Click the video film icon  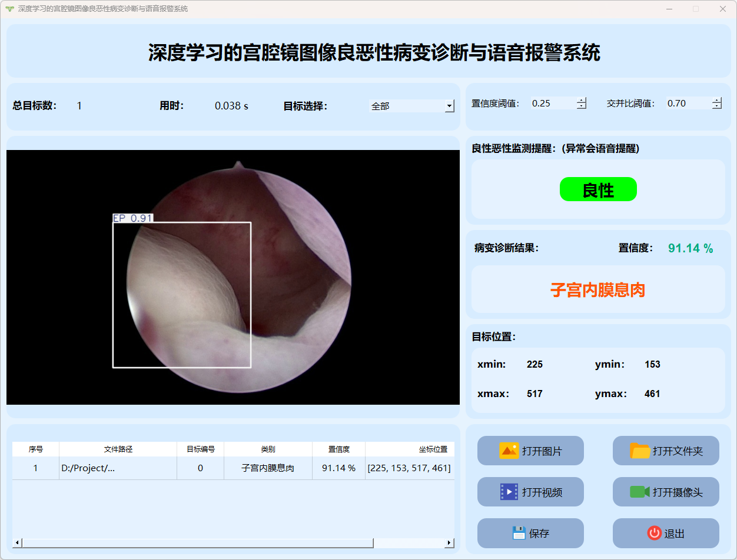[x=509, y=492]
